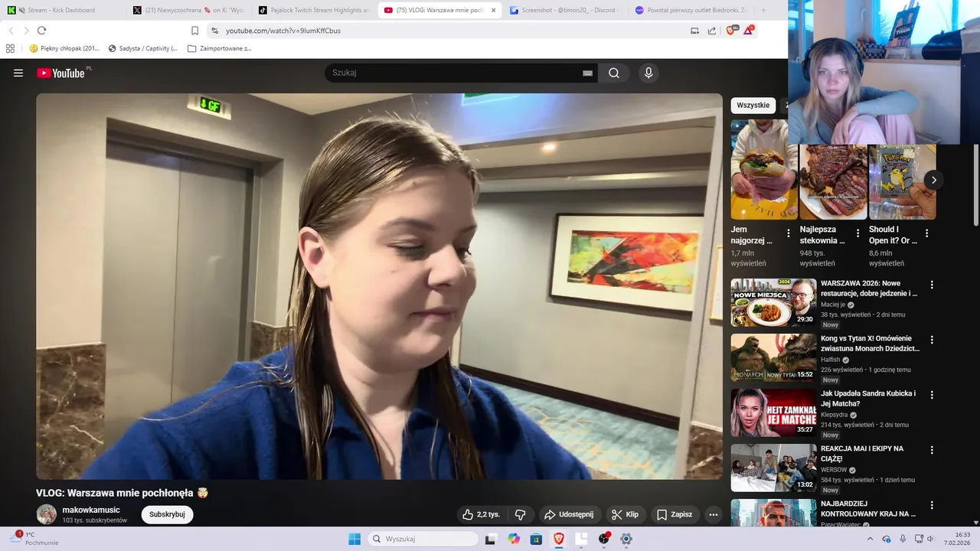This screenshot has width=980, height=551.
Task: Open the steak Short thumbnail
Action: 833,182
